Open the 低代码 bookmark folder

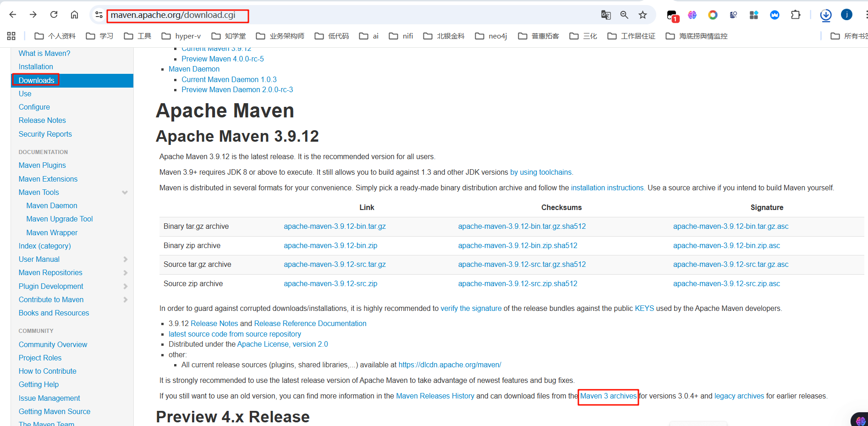pyautogui.click(x=332, y=36)
